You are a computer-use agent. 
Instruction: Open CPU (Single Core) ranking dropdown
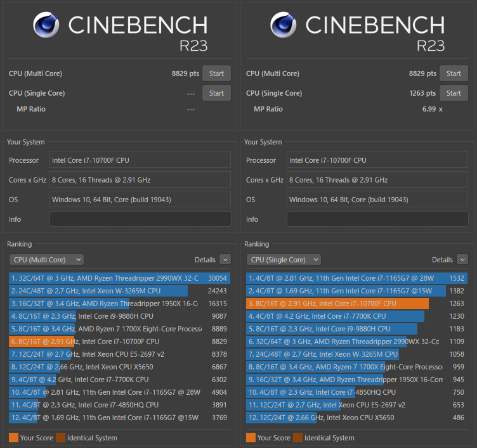click(284, 260)
